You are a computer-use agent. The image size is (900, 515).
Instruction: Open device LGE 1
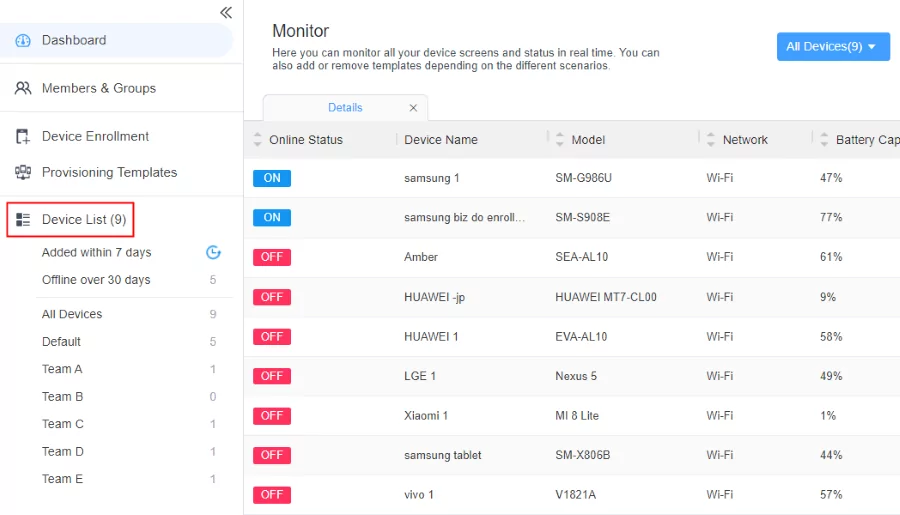pyautogui.click(x=420, y=376)
